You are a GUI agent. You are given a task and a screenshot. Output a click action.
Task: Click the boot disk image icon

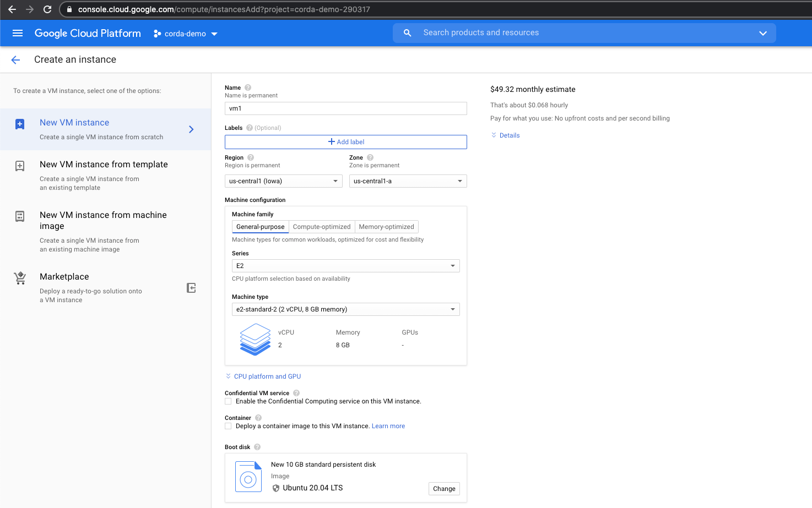click(248, 477)
